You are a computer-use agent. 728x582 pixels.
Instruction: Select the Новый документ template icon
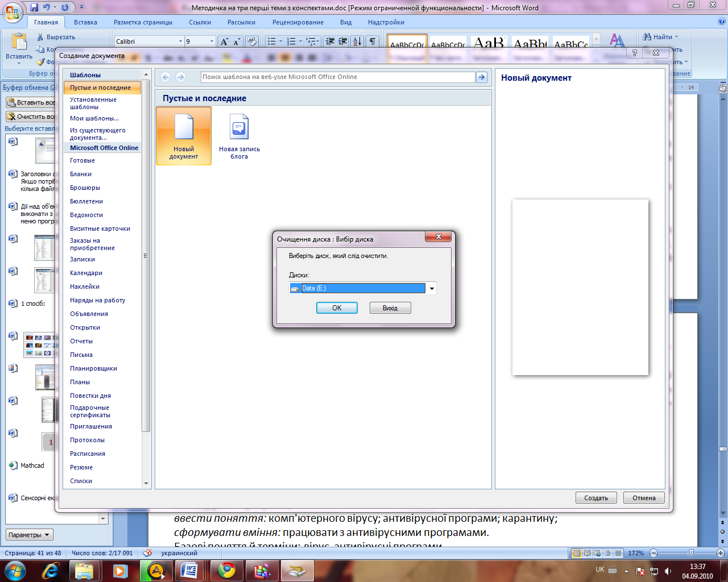coord(184,136)
